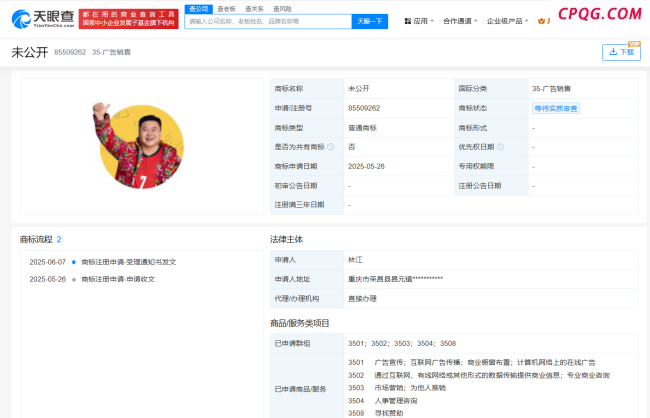Select the 查公司 search tab
The height and width of the screenshot is (418, 650).
point(199,9)
